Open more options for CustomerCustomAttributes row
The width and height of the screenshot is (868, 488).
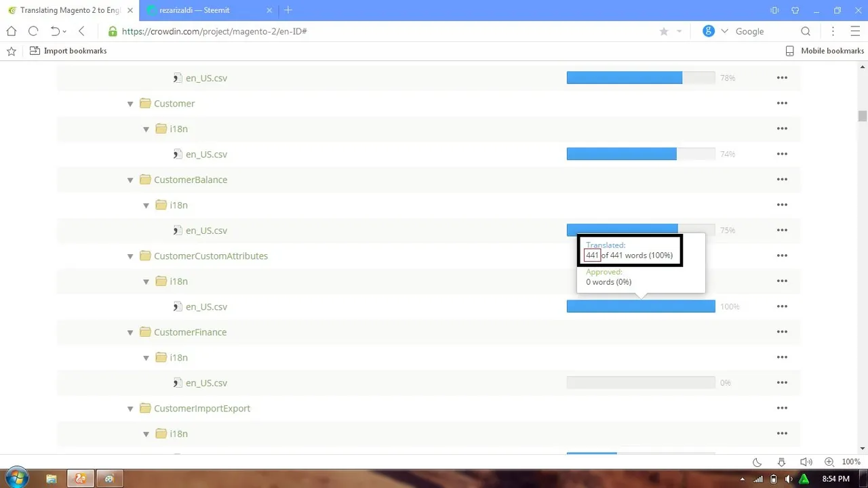782,256
